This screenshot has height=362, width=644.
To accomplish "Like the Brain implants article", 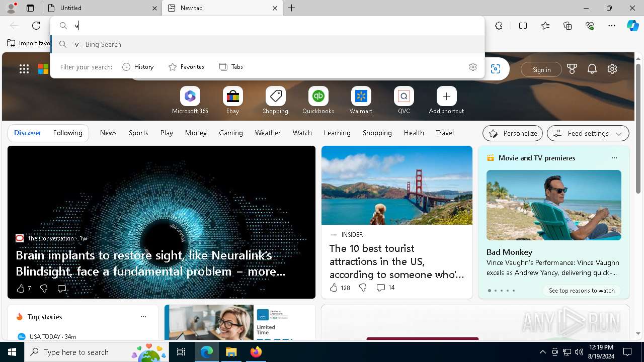I will click(x=21, y=289).
